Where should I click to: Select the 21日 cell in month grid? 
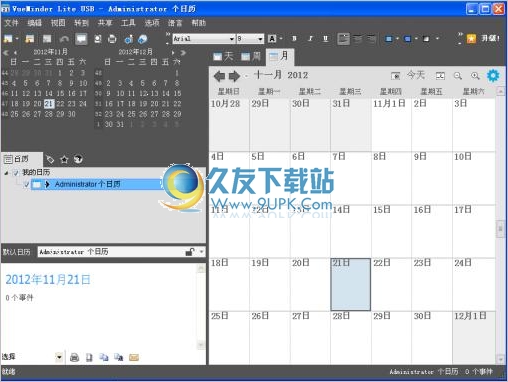point(350,284)
